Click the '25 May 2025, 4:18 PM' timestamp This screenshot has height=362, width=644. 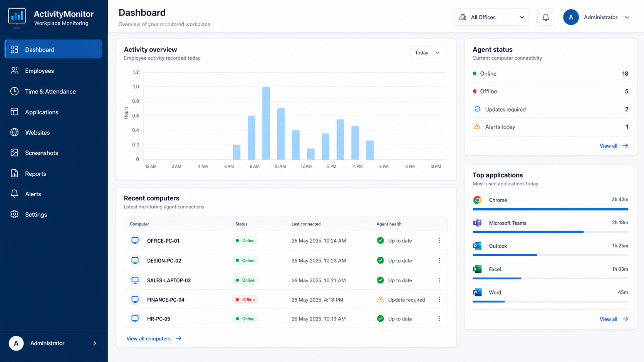point(317,300)
